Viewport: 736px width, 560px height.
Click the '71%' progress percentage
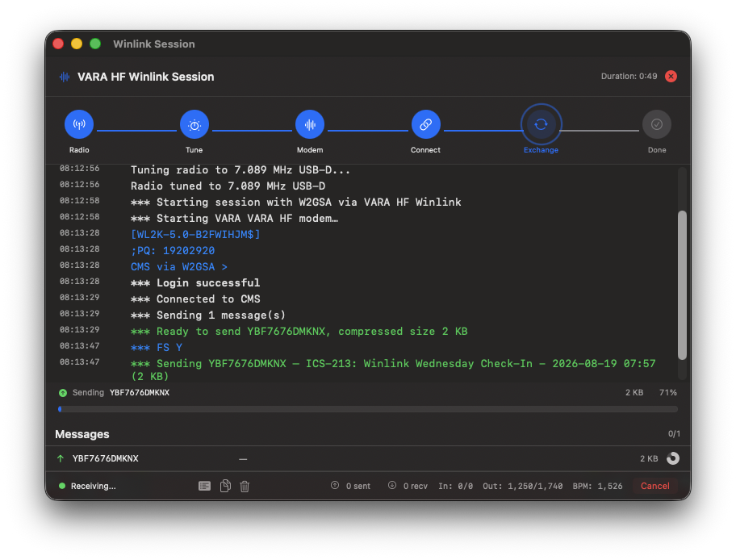pyautogui.click(x=668, y=392)
